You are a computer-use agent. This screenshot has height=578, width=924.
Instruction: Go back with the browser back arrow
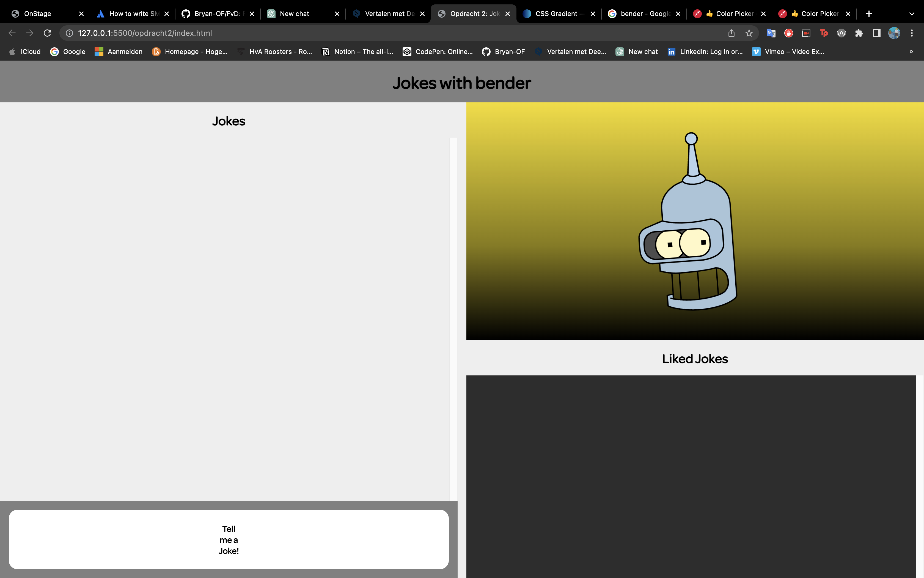[x=12, y=33]
